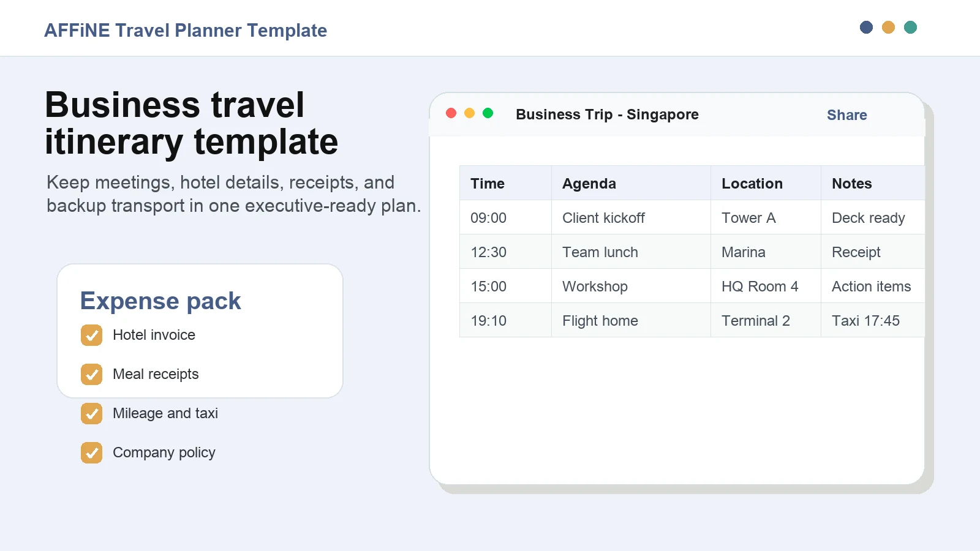Click the Notes column header
Image resolution: width=980 pixels, height=551 pixels.
tap(873, 183)
